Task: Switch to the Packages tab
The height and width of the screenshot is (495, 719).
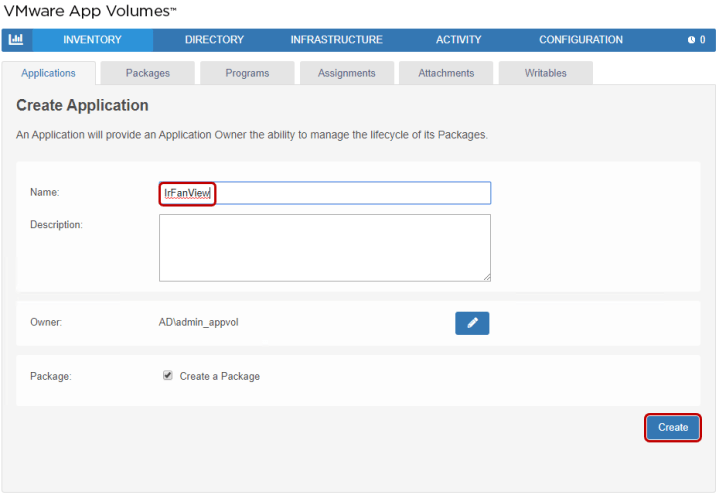Action: (x=147, y=73)
